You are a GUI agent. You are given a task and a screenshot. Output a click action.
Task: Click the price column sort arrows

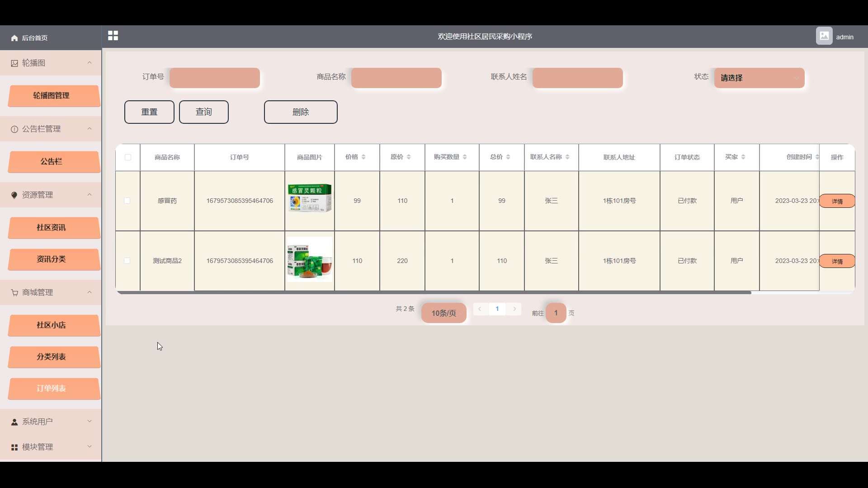pos(363,157)
